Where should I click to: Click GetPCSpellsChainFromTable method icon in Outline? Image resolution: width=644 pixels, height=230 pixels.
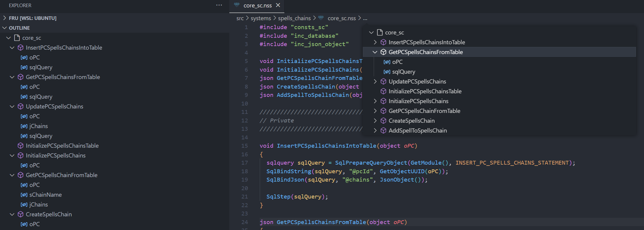click(x=21, y=175)
